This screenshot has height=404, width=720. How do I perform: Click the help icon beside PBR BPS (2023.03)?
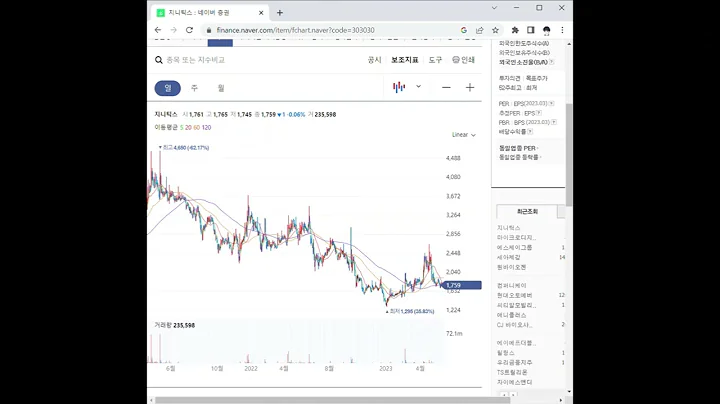pyautogui.click(x=554, y=122)
